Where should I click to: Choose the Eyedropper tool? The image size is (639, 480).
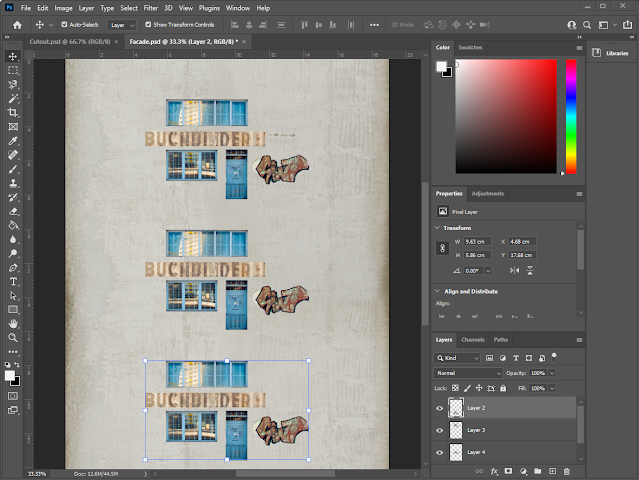13,141
